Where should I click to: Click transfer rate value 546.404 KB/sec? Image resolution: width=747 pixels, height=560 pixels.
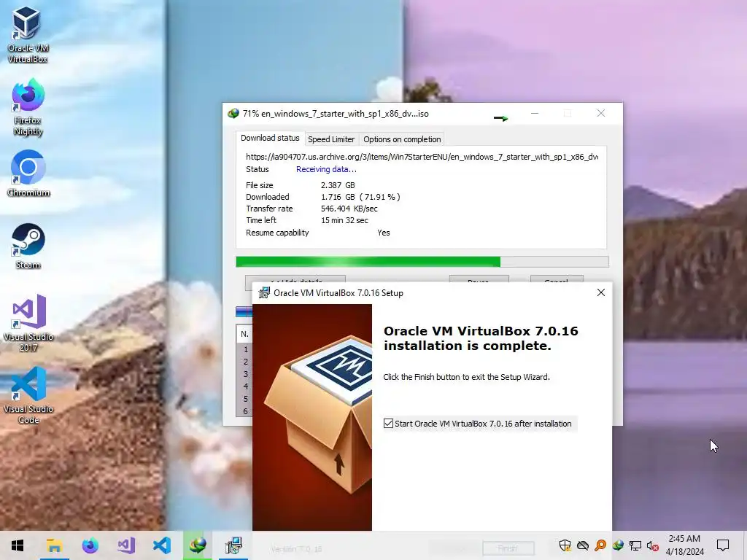[349, 209]
